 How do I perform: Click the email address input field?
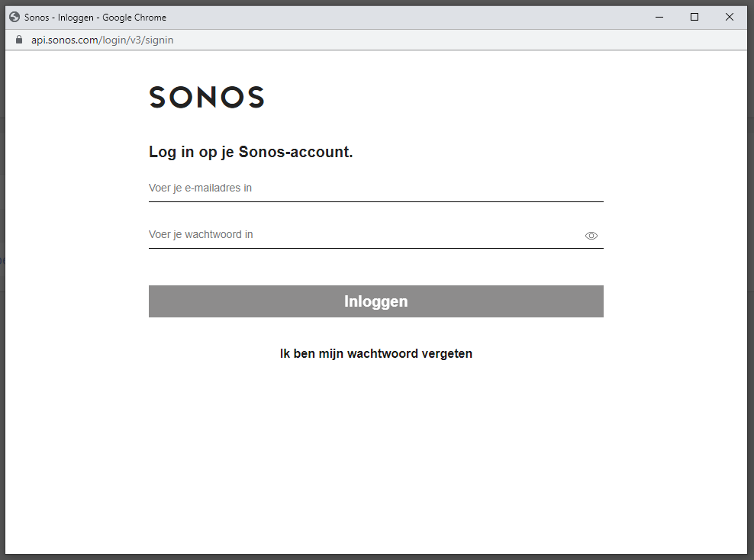click(x=375, y=188)
